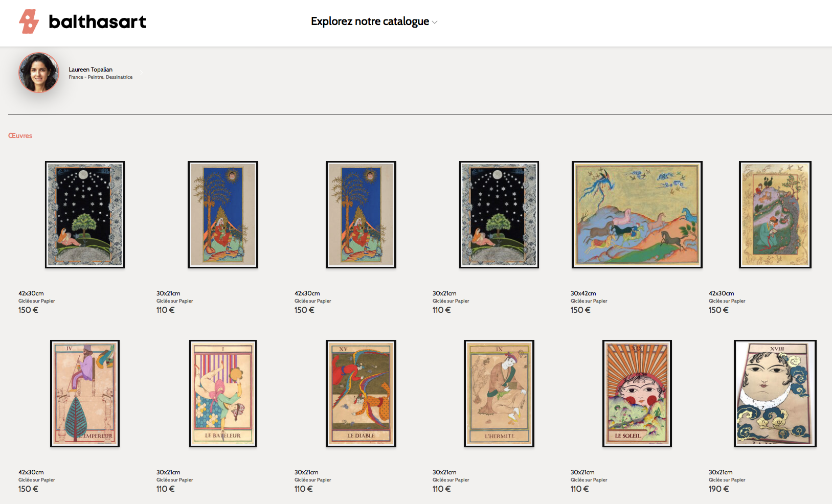This screenshot has height=504, width=832.
Task: Click the 42x30cm label under L'Empereur
Action: (31, 472)
